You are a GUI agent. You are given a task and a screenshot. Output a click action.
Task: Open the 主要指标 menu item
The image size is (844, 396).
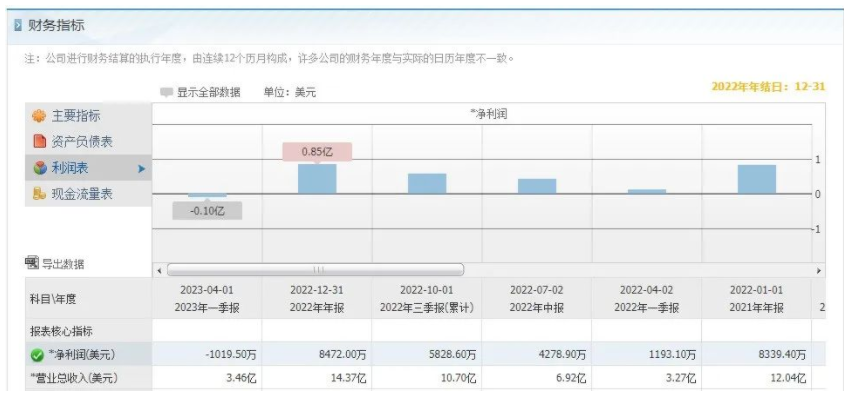coord(88,116)
